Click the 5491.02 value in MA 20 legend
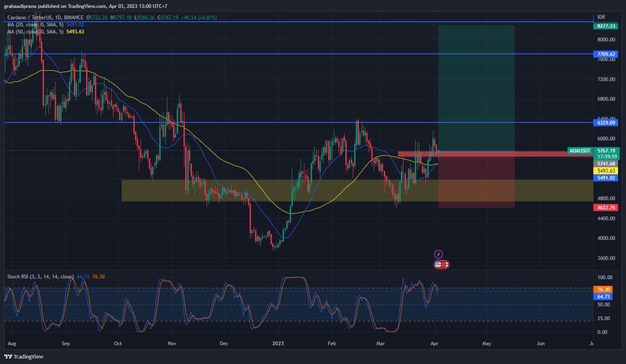 [75, 24]
